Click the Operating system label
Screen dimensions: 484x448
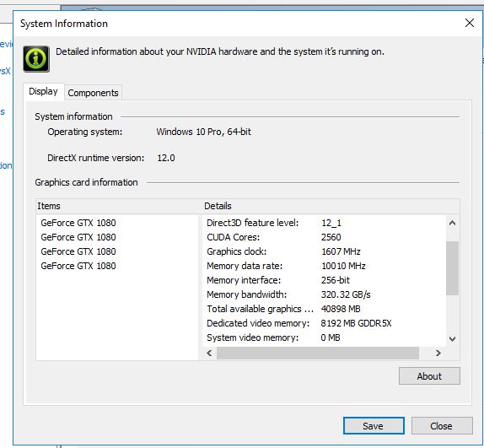click(x=85, y=132)
